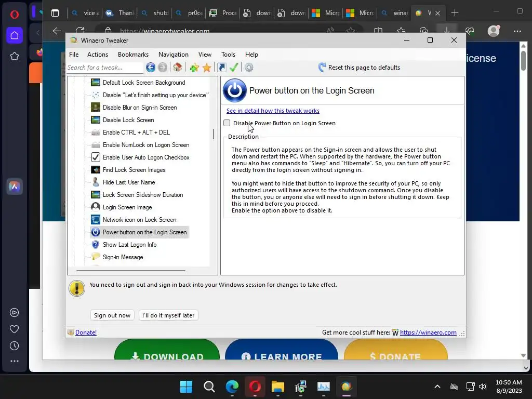
Task: Select Disable Blur on Sign-in Screen
Action: click(x=134, y=108)
